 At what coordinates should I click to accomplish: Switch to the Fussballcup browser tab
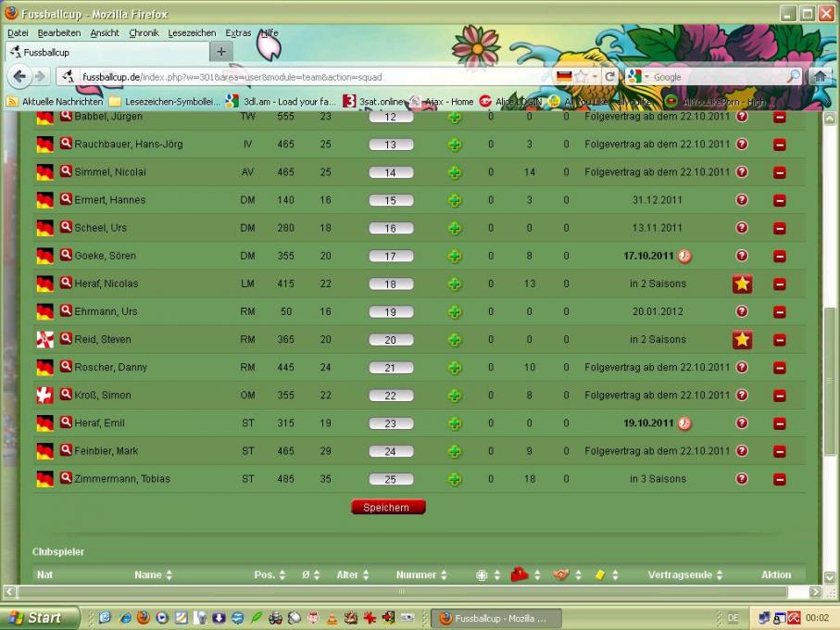pos(107,53)
